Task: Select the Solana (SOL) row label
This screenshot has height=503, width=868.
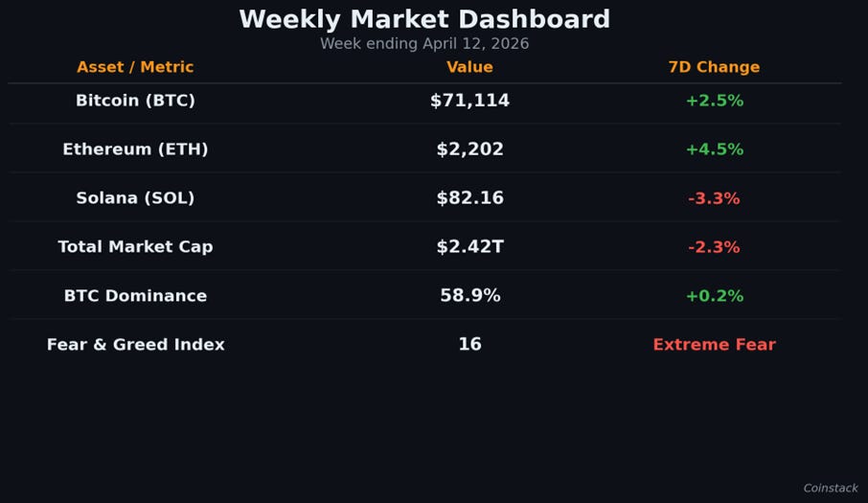Action: click(x=135, y=197)
